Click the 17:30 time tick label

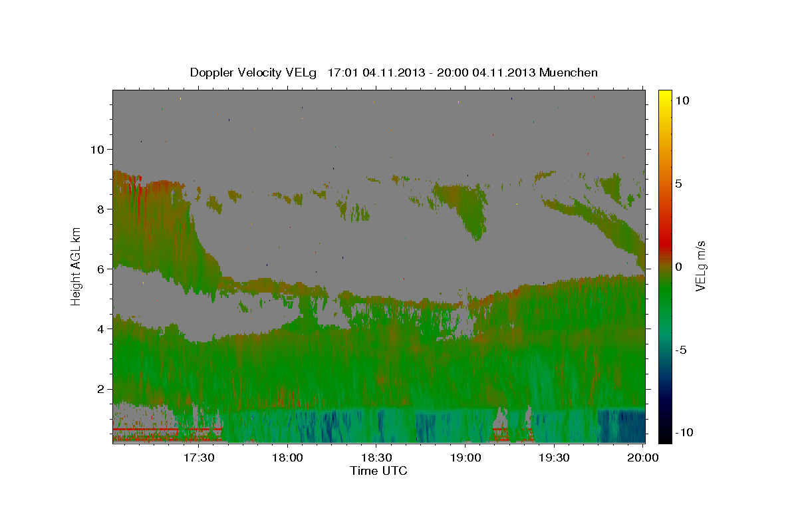point(198,458)
